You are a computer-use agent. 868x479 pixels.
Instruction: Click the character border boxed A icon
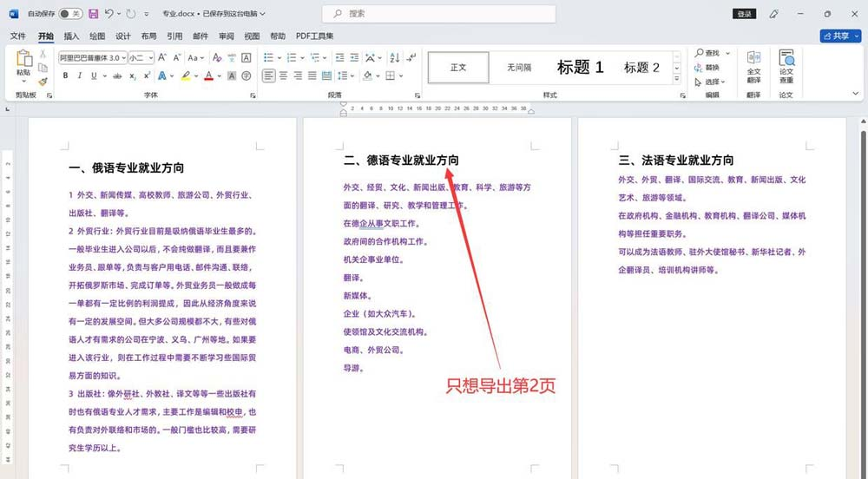[x=247, y=57]
